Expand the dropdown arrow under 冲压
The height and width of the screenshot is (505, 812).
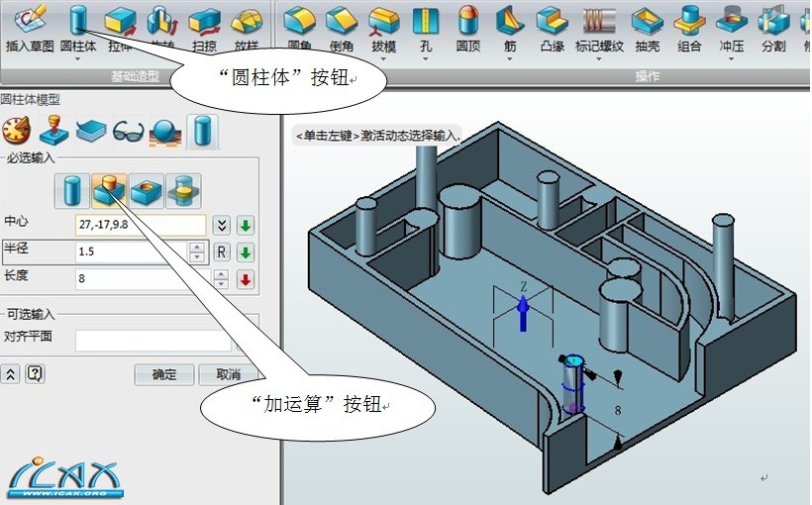[731, 59]
